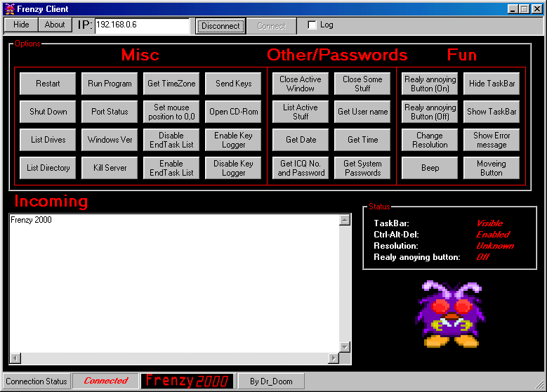Click the Frenzy Client title bar icon
The image size is (547, 392).
pos(10,8)
